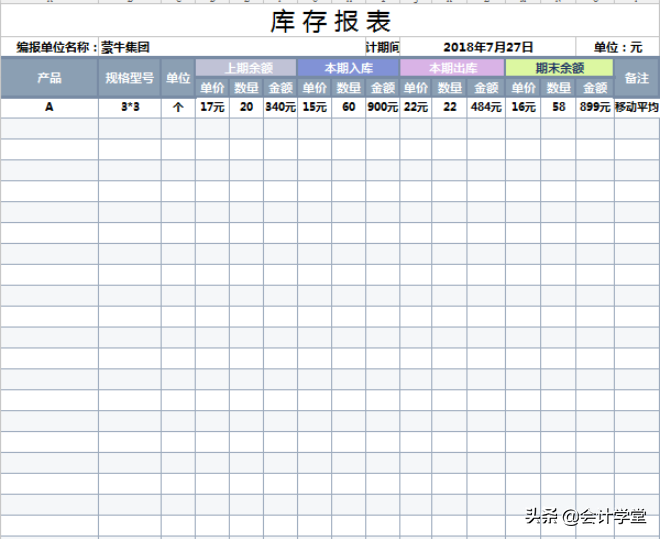Screen dimensions: 661x539
Task: Select the 20 quantity cell
Action: click(x=246, y=107)
